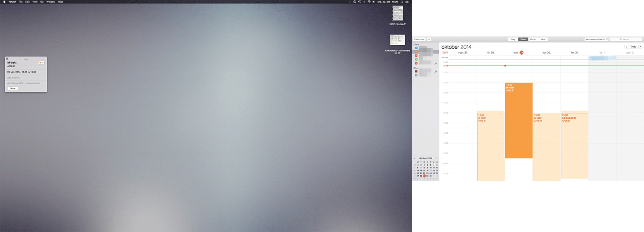Screen dimensions: 644x232
Task: Click the ARB S1 location in Info popover
Action: pos(11,66)
